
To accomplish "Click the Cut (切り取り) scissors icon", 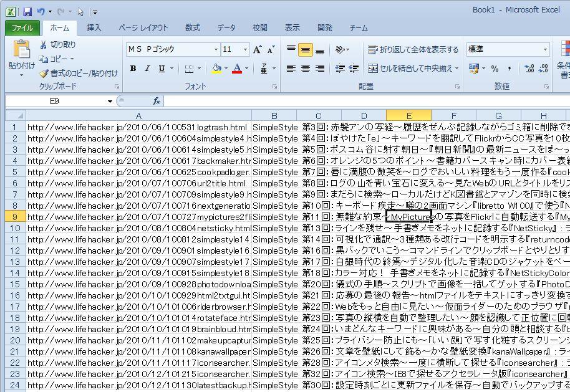I will (x=44, y=45).
